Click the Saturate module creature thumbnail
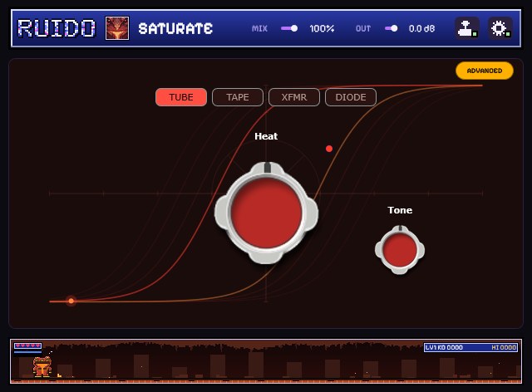532x392 pixels. (x=117, y=28)
